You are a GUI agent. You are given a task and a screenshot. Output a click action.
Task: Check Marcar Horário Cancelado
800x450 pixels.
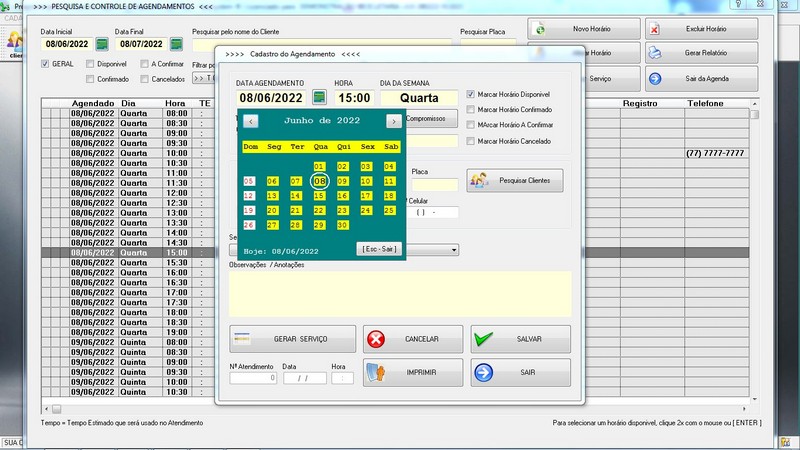tap(470, 141)
